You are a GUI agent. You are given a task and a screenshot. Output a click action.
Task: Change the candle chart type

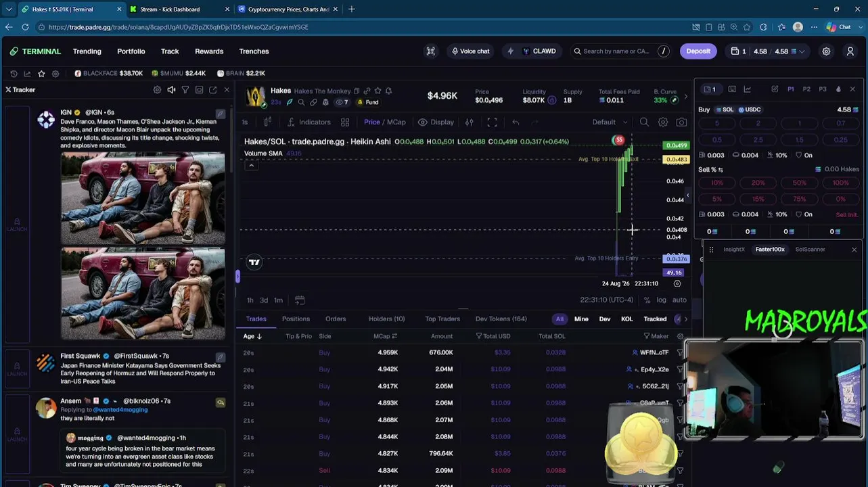pos(268,122)
